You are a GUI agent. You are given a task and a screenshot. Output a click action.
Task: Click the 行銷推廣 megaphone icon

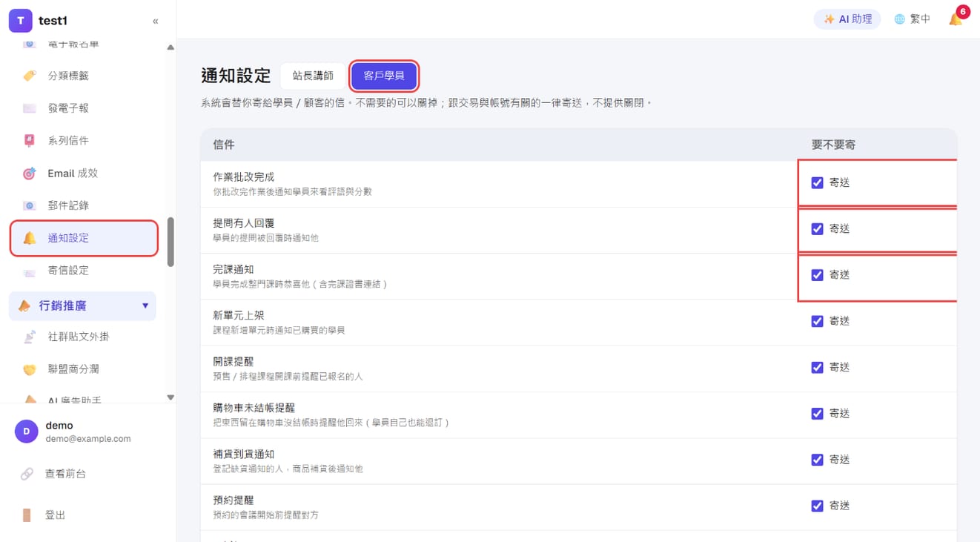click(24, 305)
